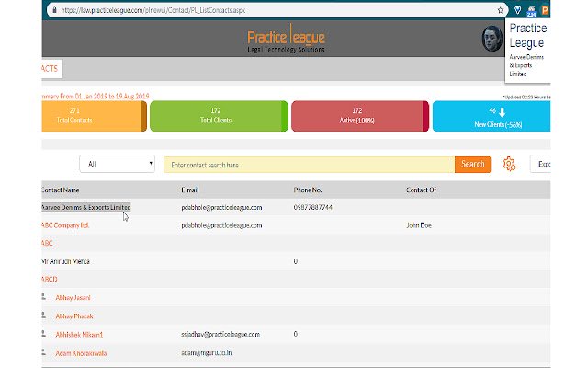The width and height of the screenshot is (588, 368).
Task: Bookmark page with the star icon
Action: (x=500, y=10)
